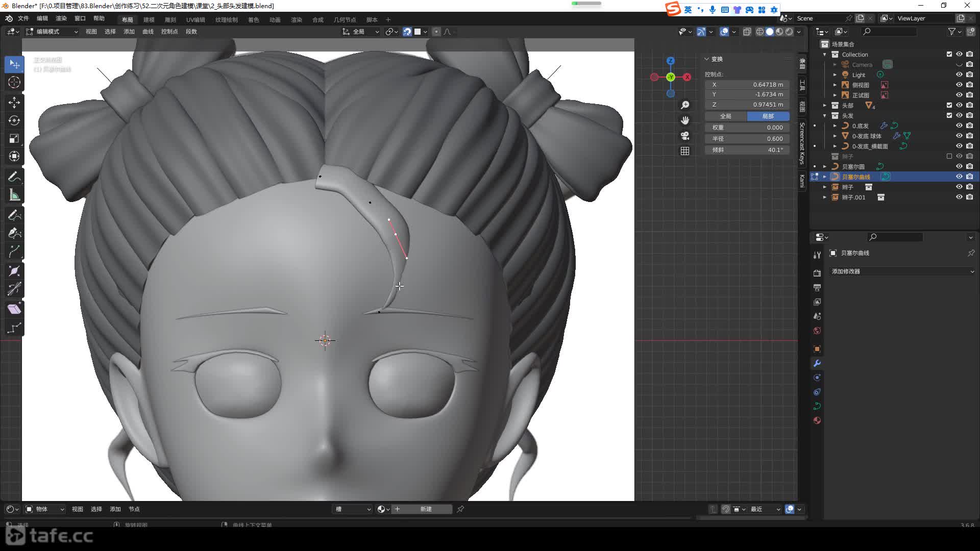The height and width of the screenshot is (551, 980).
Task: Activate the Scale tool
Action: click(x=14, y=138)
